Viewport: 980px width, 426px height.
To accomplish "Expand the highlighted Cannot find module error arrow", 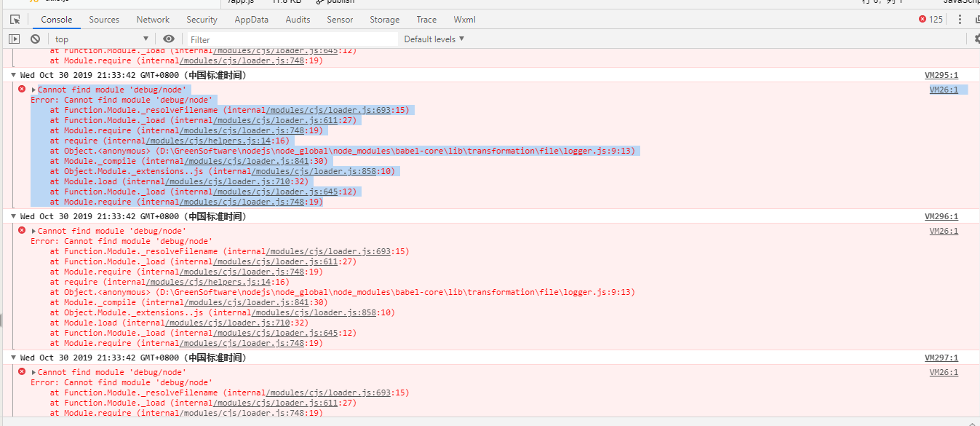I will (33, 90).
